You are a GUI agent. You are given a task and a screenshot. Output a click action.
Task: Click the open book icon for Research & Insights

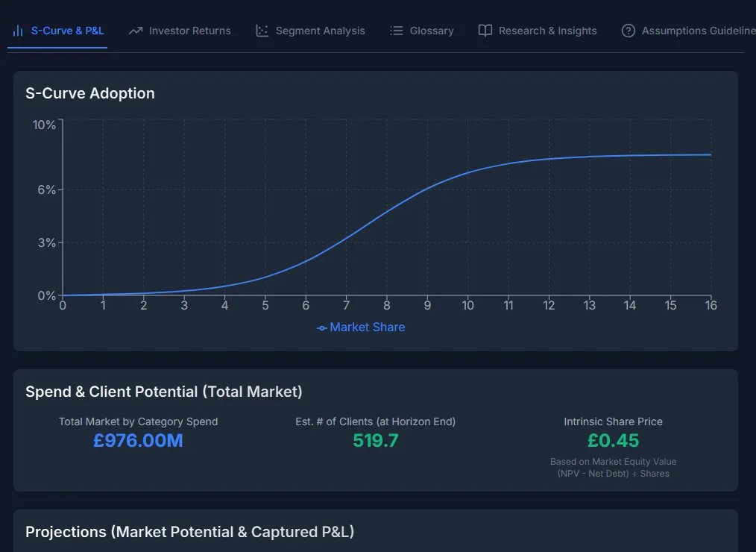[x=485, y=31]
